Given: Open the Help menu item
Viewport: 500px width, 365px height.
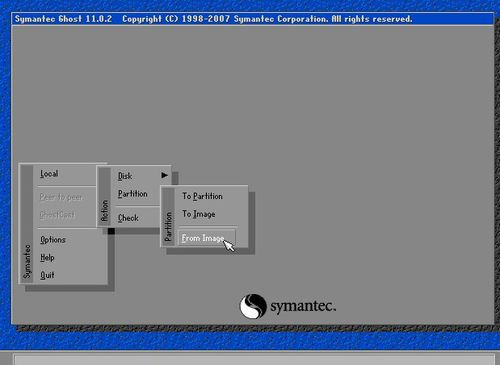Looking at the screenshot, I should point(47,257).
